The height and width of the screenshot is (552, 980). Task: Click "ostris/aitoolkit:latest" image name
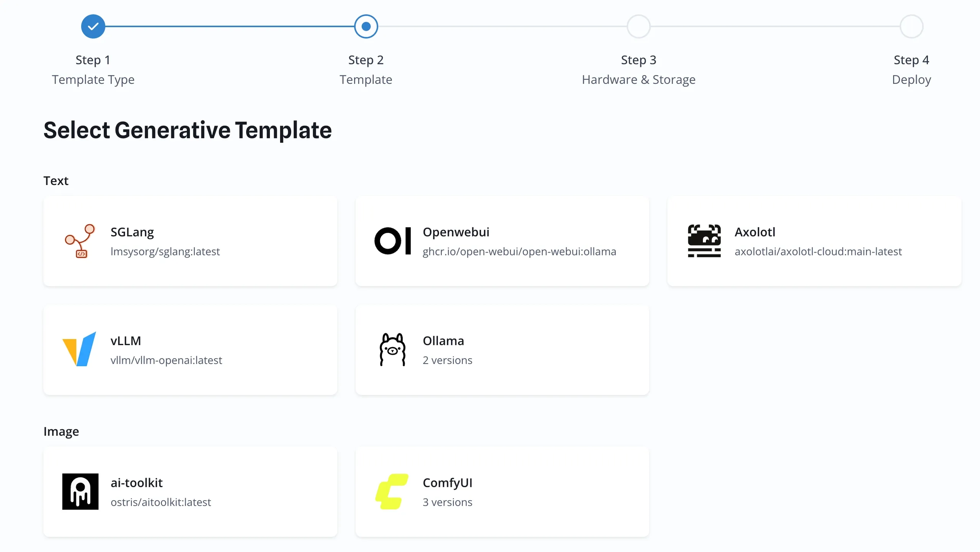pyautogui.click(x=161, y=502)
